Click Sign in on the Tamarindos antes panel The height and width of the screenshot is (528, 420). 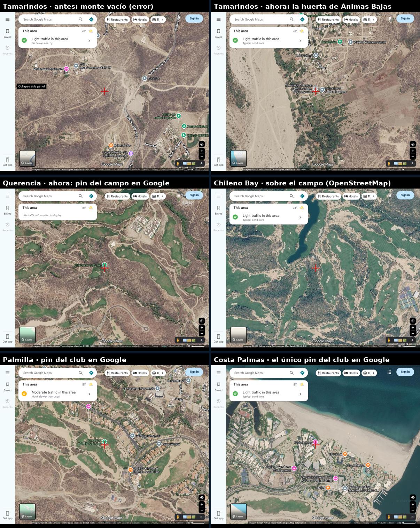(194, 18)
